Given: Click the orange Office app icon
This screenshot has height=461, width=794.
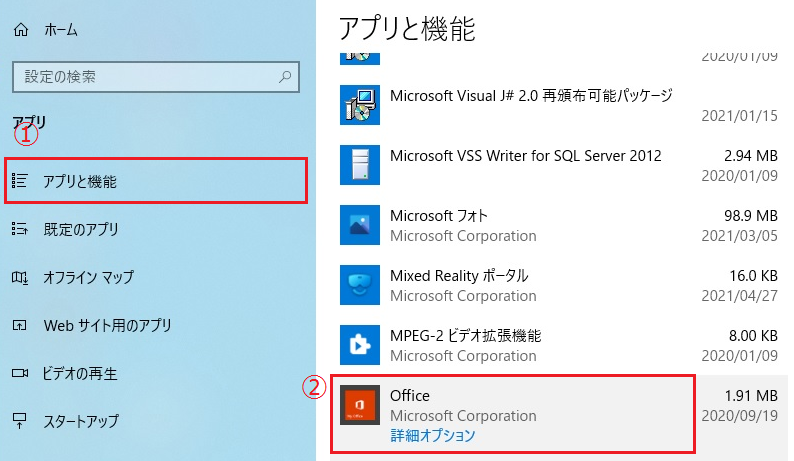Looking at the screenshot, I should point(360,405).
